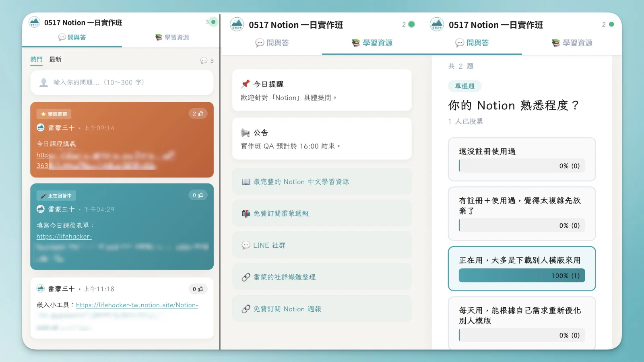Select 學習資源 tab in middle panel
The width and height of the screenshot is (644, 362).
pos(372,43)
